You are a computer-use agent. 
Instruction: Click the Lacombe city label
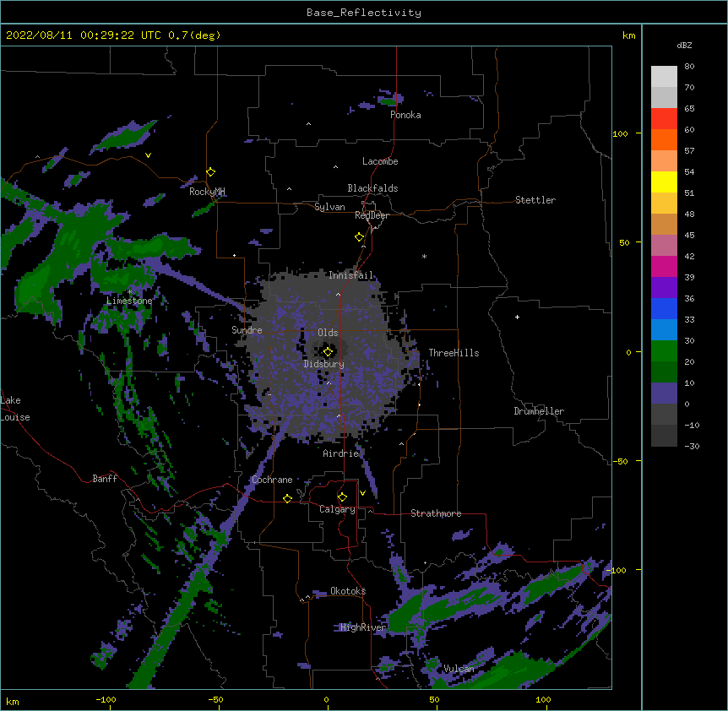pyautogui.click(x=380, y=161)
